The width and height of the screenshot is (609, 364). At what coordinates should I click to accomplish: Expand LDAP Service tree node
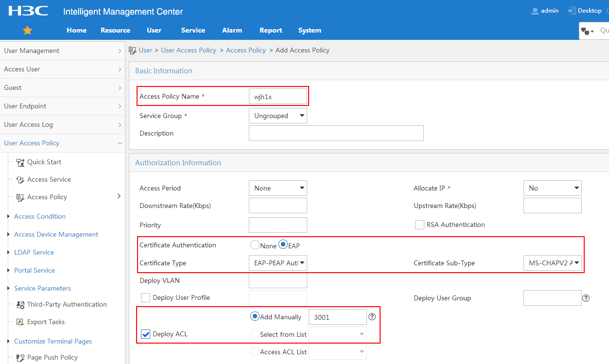pos(9,252)
